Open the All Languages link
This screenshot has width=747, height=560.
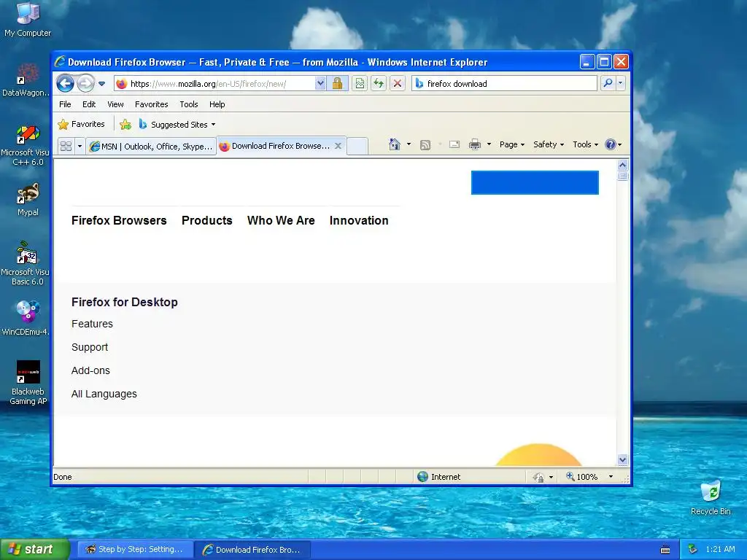(x=104, y=394)
